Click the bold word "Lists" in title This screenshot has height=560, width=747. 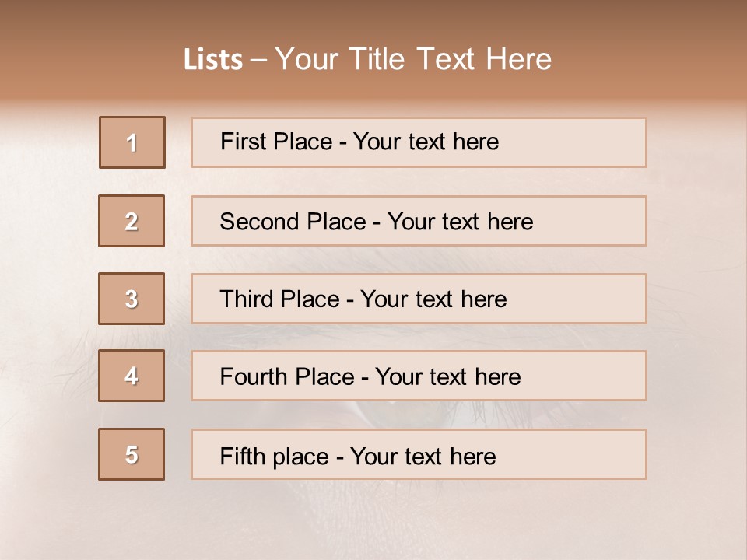pyautogui.click(x=213, y=60)
